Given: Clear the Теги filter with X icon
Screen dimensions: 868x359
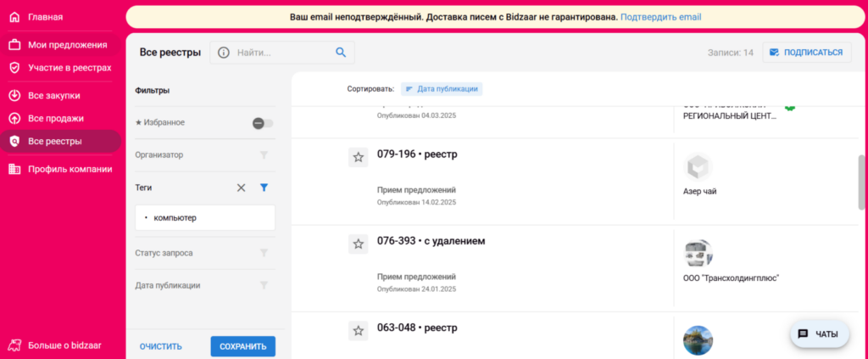Looking at the screenshot, I should (x=241, y=188).
